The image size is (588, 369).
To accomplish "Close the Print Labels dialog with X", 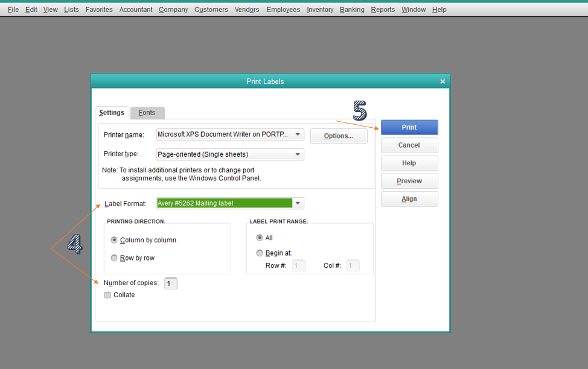I will tap(443, 81).
